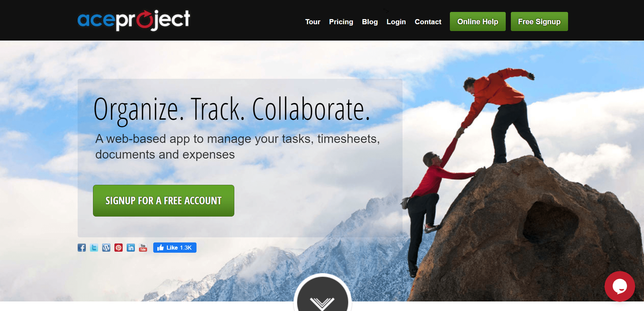Expand the page with the down chevron circle
Screen dimensions: 644x311
323,293
